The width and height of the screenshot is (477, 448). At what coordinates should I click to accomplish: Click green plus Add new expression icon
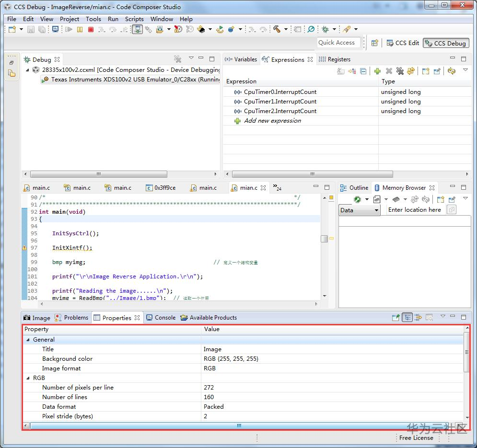click(377, 71)
